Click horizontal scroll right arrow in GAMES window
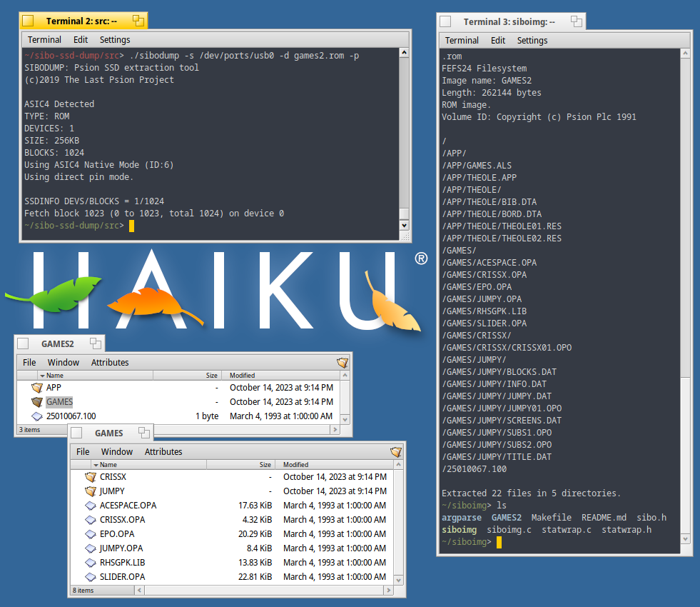This screenshot has height=607, width=700. (x=388, y=591)
